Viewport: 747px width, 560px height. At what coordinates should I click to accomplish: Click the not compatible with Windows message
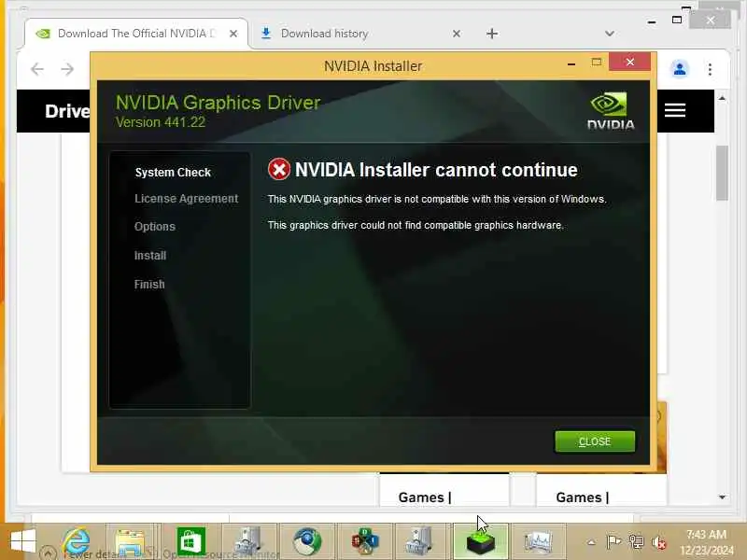click(x=437, y=199)
